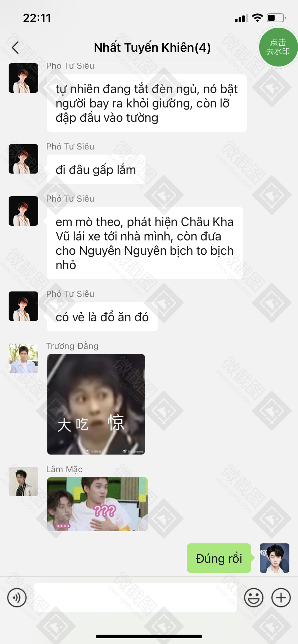Screen dimensions: 298x644
Task: Tap the battery indicator in the status bar
Action: click(x=276, y=18)
